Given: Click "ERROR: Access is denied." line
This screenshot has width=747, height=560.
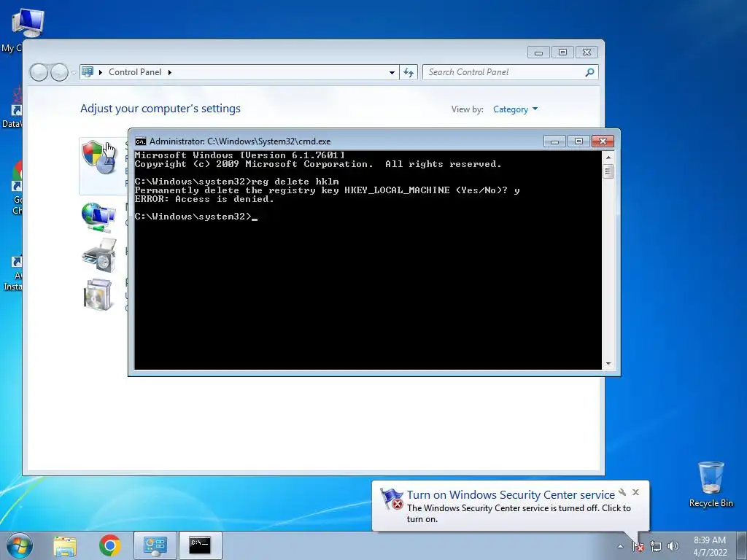Looking at the screenshot, I should [204, 200].
